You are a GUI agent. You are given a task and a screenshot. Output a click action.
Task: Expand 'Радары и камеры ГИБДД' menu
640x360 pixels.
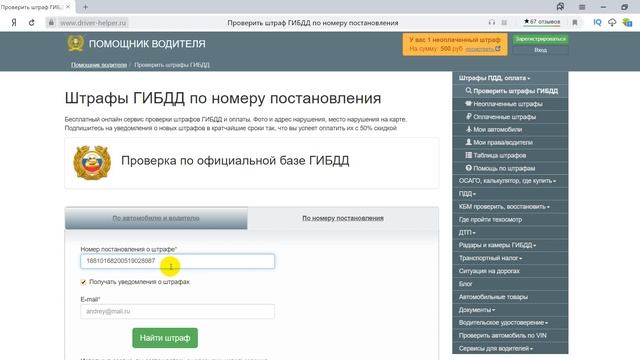coord(510,245)
